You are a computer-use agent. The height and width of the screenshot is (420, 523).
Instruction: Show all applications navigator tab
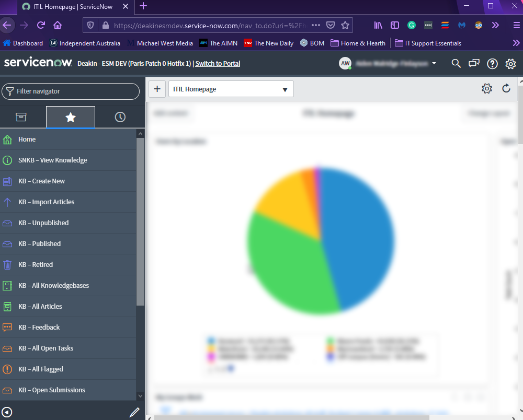click(21, 117)
